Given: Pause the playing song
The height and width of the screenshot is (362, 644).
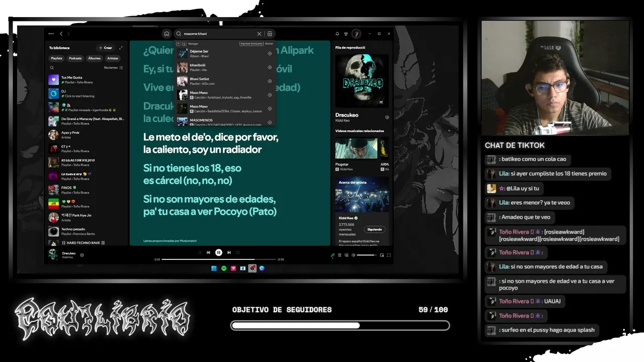Looking at the screenshot, I should point(219,252).
